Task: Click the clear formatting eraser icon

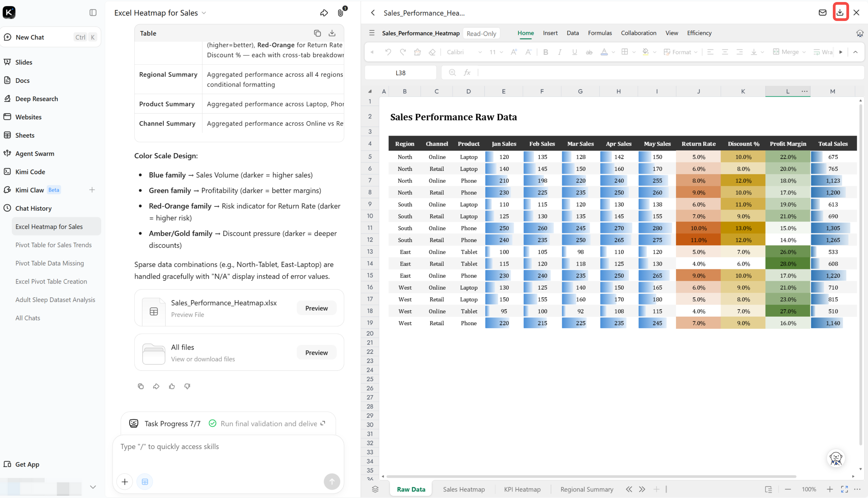Action: coord(432,52)
